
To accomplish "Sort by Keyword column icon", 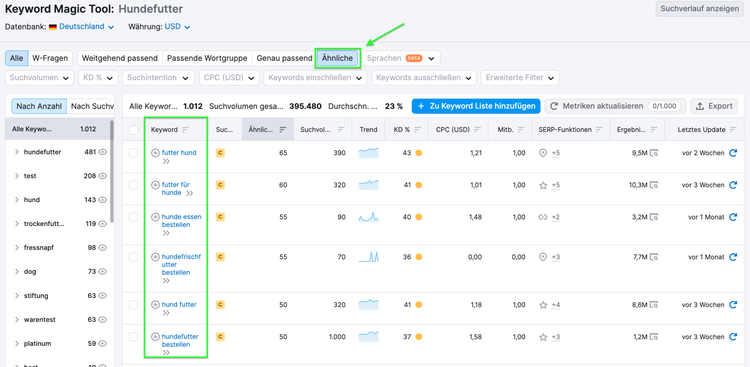I will [x=186, y=130].
